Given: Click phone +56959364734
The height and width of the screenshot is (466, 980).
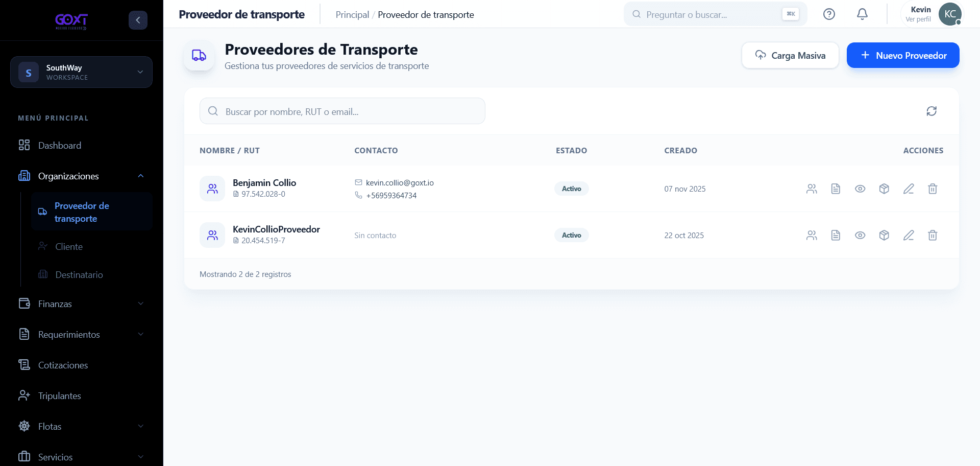Looking at the screenshot, I should point(391,196).
